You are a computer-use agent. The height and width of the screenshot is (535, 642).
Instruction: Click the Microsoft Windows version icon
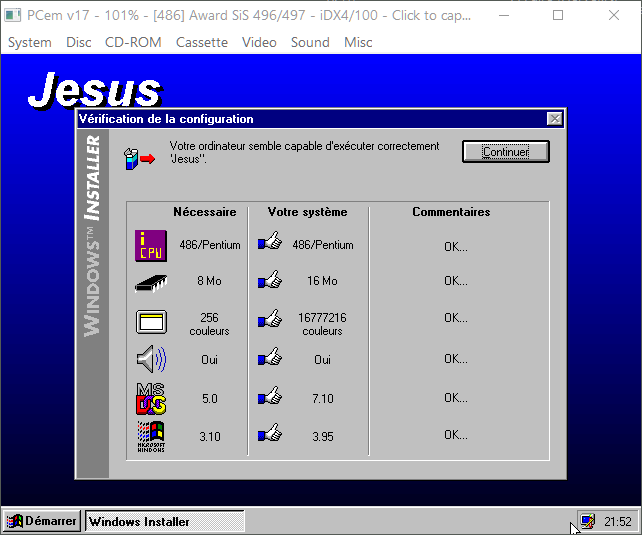(150, 436)
